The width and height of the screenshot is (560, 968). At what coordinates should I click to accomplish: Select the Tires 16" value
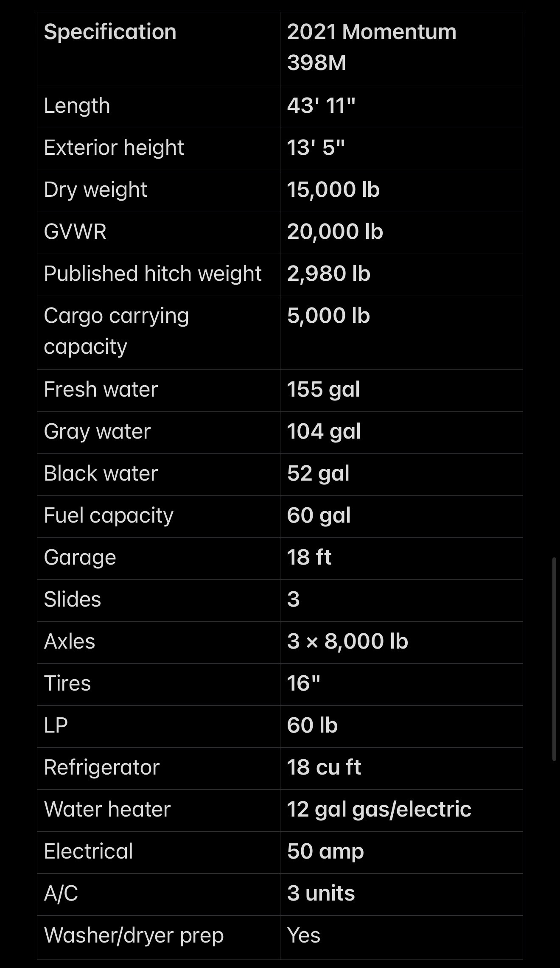pos(304,683)
